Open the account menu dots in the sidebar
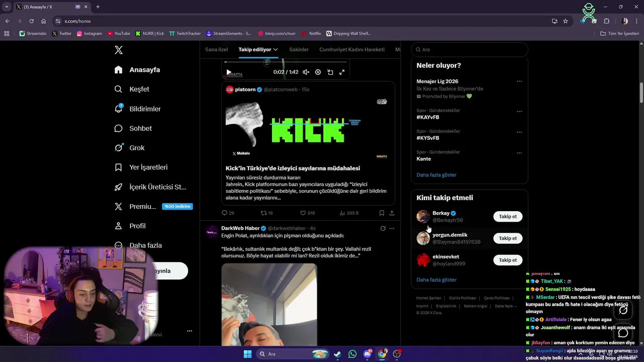Screen dimensions: 644x362 (190, 331)
